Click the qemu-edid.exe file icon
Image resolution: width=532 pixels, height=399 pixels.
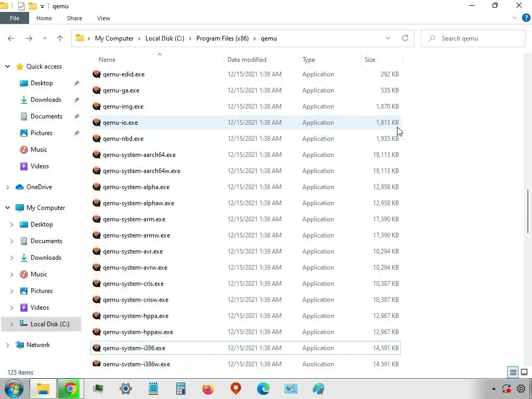97,74
